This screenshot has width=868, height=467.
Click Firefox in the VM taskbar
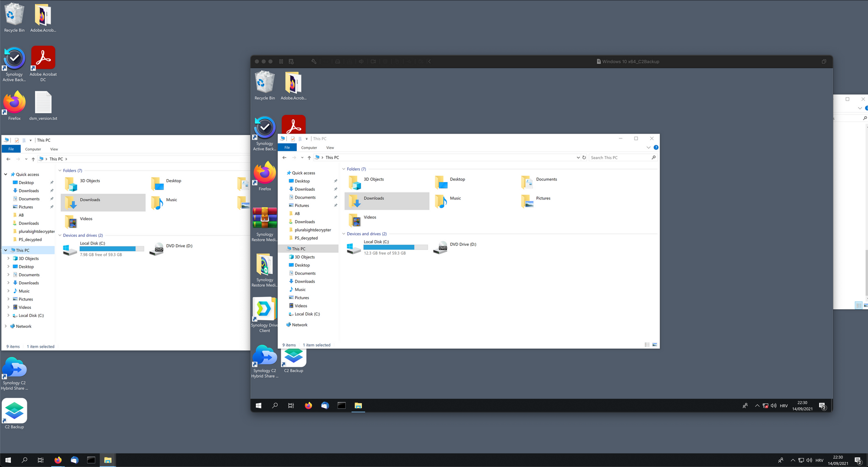[x=309, y=405]
